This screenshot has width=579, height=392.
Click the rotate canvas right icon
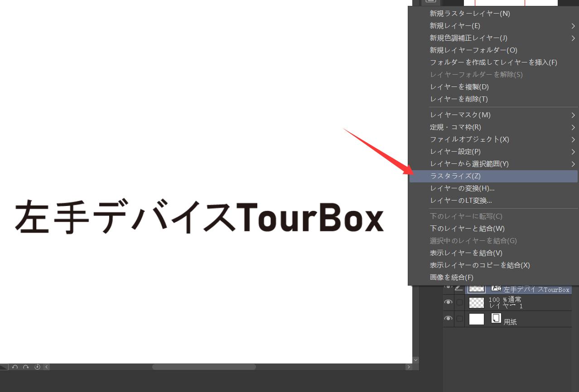tap(26, 367)
